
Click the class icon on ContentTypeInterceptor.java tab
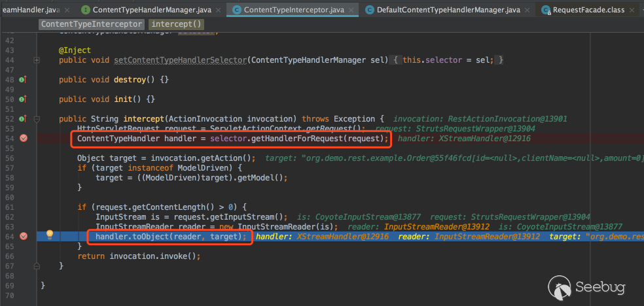point(237,9)
